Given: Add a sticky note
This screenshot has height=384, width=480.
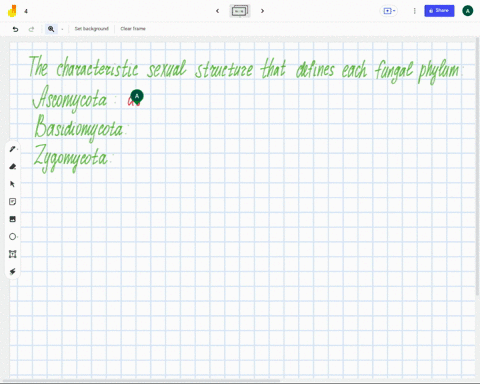Looking at the screenshot, I should click(x=13, y=202).
